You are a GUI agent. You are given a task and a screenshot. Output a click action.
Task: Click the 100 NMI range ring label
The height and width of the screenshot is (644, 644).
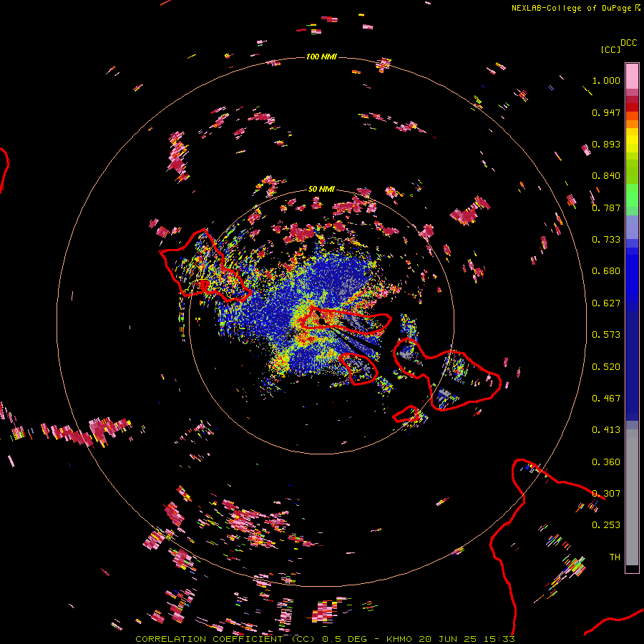coord(321,57)
